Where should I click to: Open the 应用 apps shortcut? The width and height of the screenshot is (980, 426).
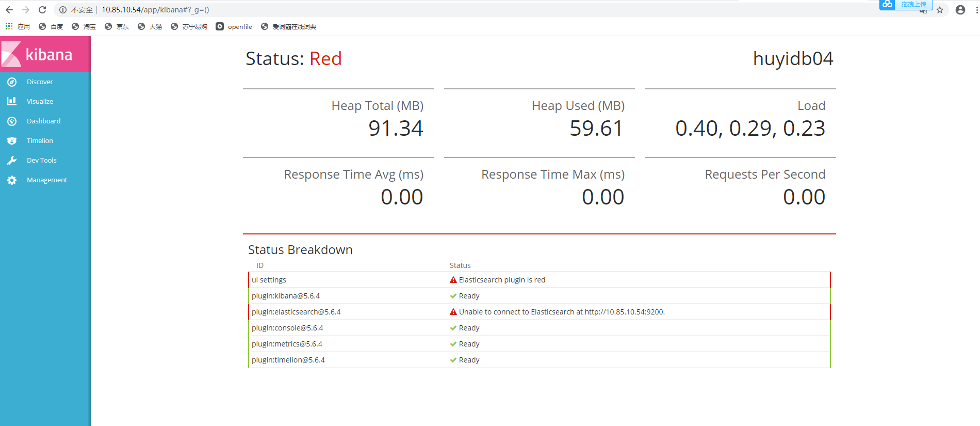18,27
